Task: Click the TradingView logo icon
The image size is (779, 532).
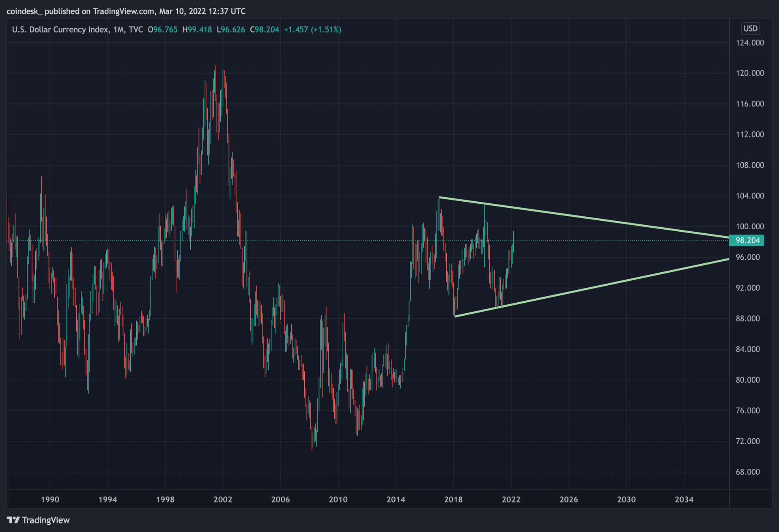Action: (x=13, y=520)
